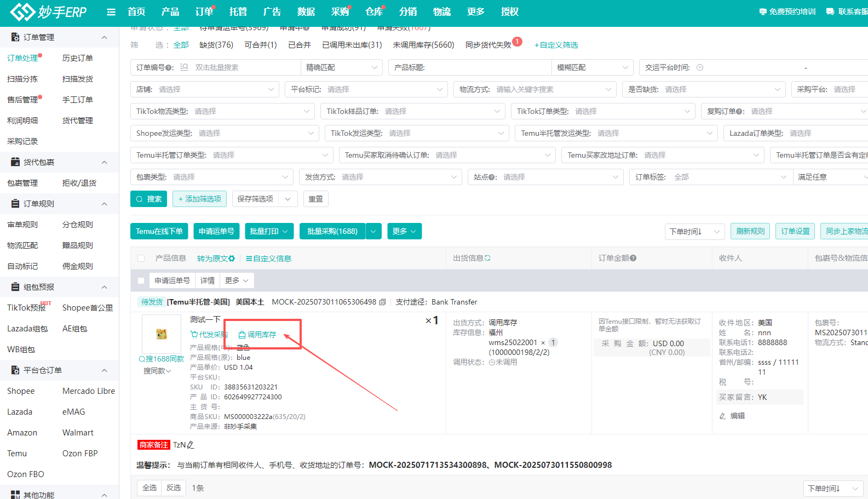Viewport: 868px width, 499px height.
Task: Open the TikTok物流类型 dropdown
Action: [222, 111]
